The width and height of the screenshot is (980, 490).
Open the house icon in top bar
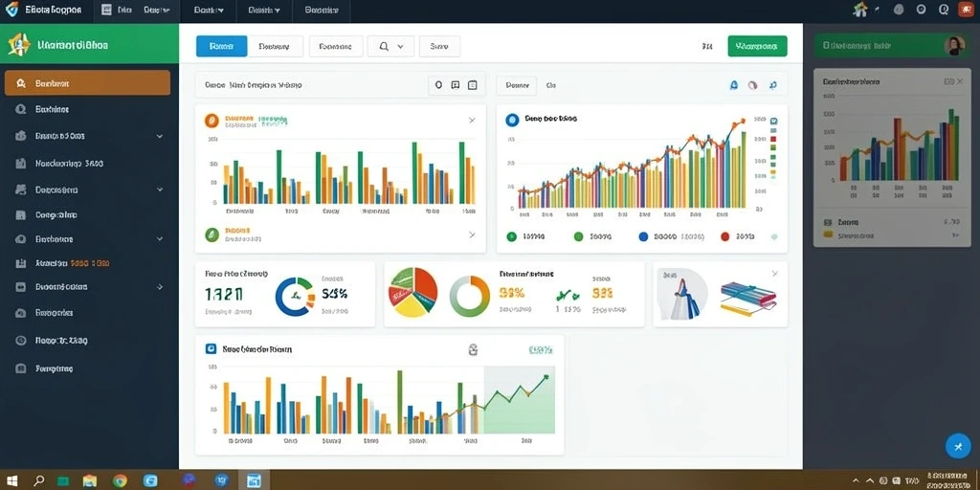(x=860, y=10)
